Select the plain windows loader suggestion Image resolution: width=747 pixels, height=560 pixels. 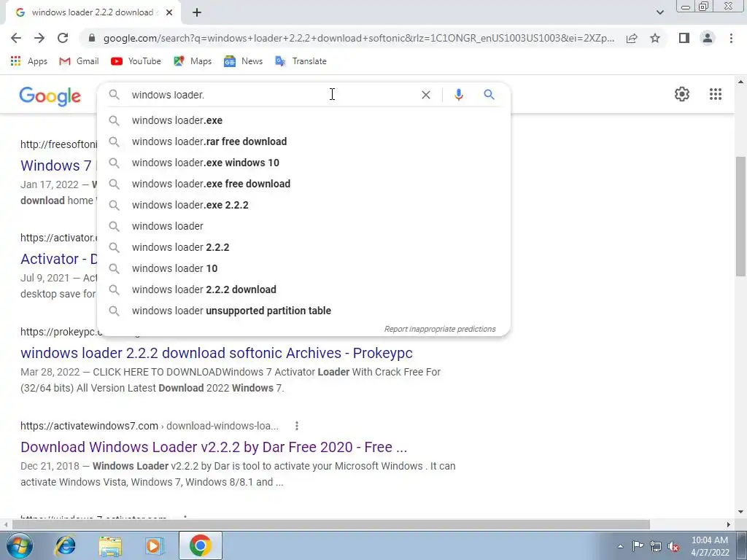303,226
